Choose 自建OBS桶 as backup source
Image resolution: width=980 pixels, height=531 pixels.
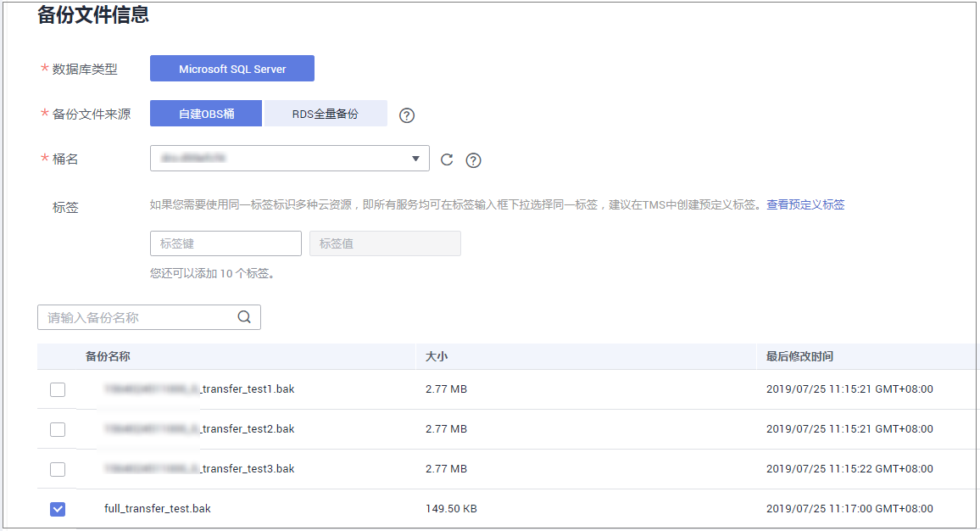point(206,114)
